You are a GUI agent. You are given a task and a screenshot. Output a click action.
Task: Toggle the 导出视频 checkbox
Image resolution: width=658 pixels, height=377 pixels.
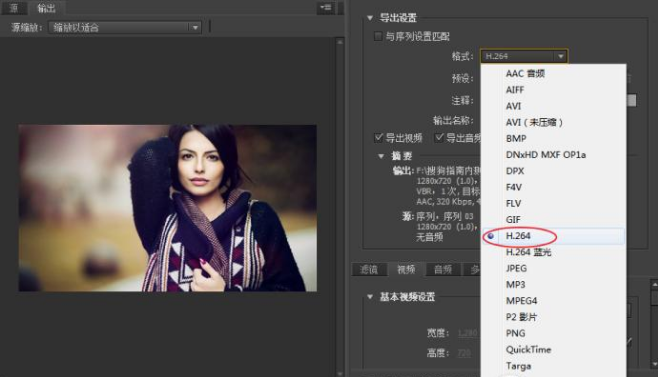tap(379, 137)
